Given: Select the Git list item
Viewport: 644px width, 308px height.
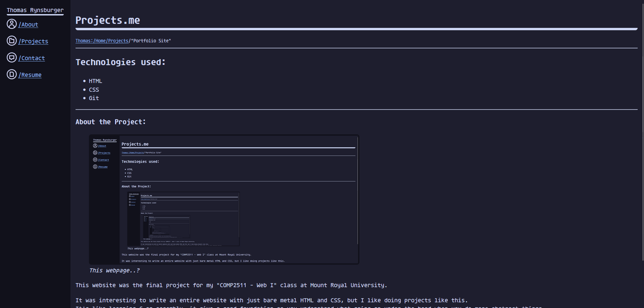Looking at the screenshot, I should [x=94, y=98].
